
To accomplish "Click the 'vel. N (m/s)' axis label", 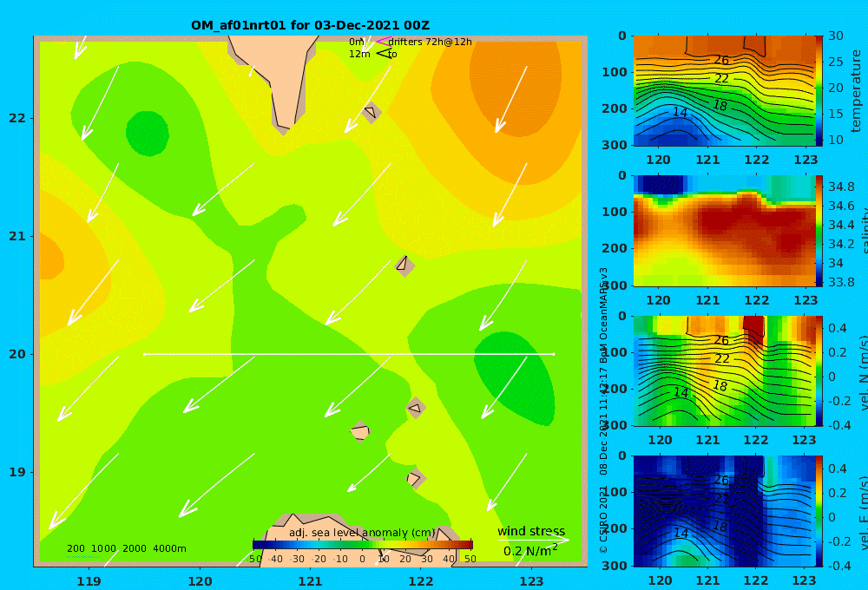I will [x=863, y=372].
